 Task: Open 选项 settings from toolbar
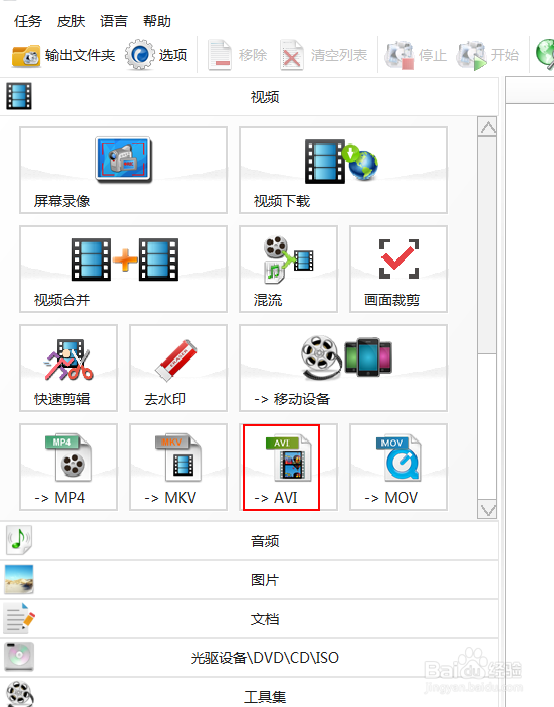[x=156, y=55]
